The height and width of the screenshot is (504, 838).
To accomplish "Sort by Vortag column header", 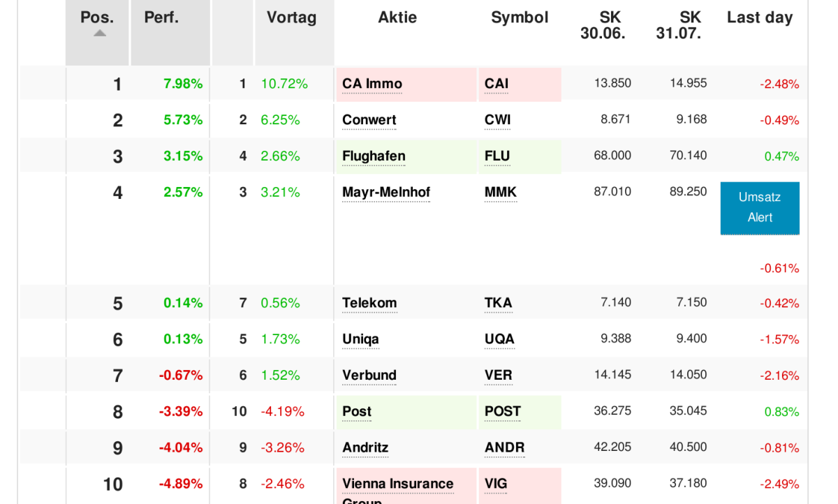I will 291,17.
